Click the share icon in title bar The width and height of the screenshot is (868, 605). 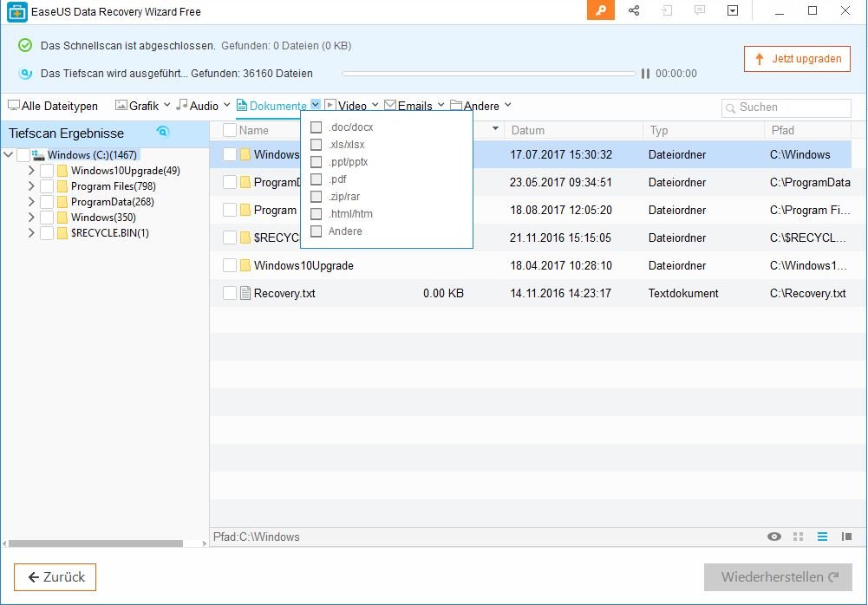point(634,10)
